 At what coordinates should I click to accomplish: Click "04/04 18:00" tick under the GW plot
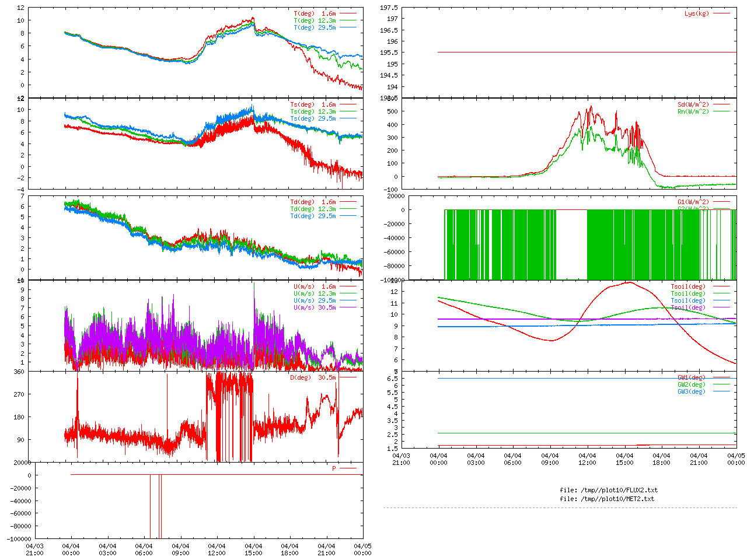tap(661, 459)
